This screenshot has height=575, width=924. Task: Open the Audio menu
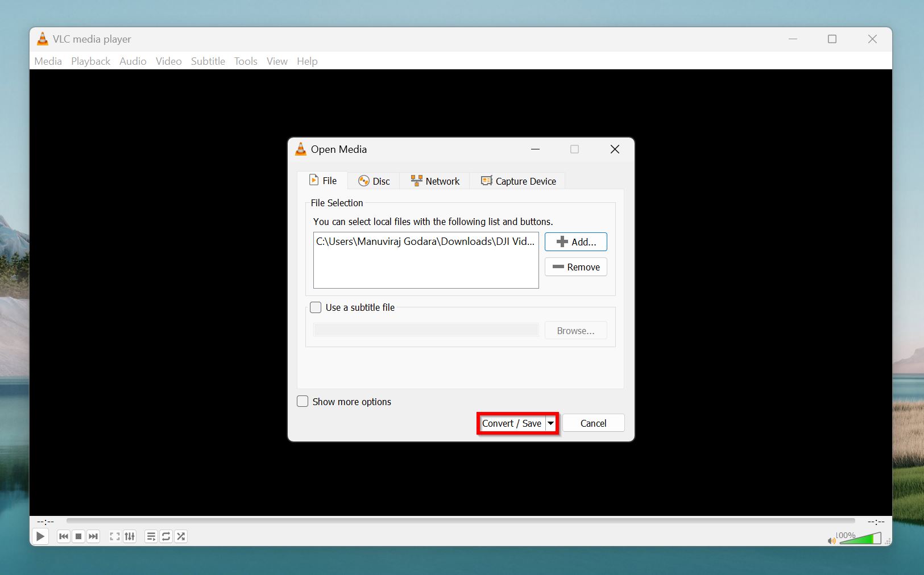point(132,61)
